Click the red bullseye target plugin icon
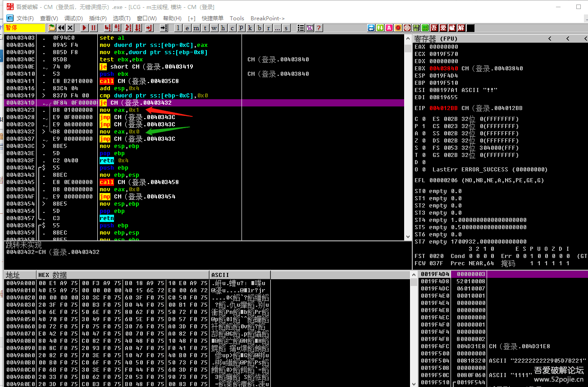The width and height of the screenshot is (588, 387). 407,28
